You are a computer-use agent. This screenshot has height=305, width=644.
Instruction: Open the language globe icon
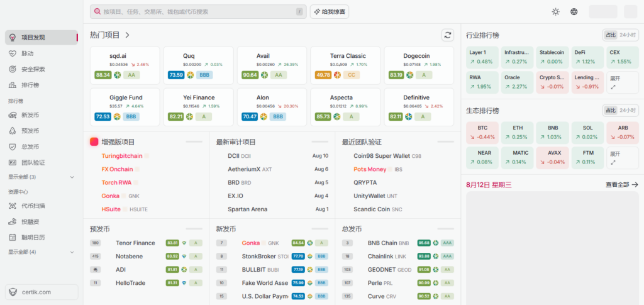click(x=574, y=12)
